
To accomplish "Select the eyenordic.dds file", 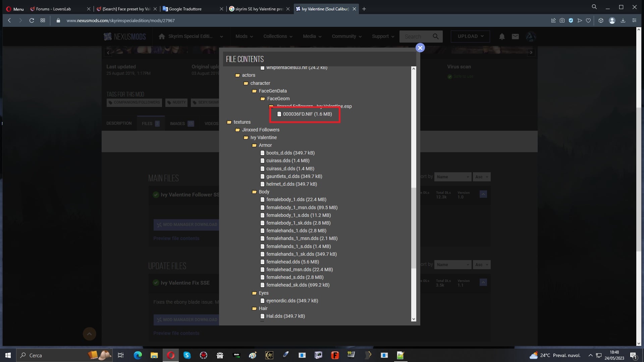I will tap(289, 301).
